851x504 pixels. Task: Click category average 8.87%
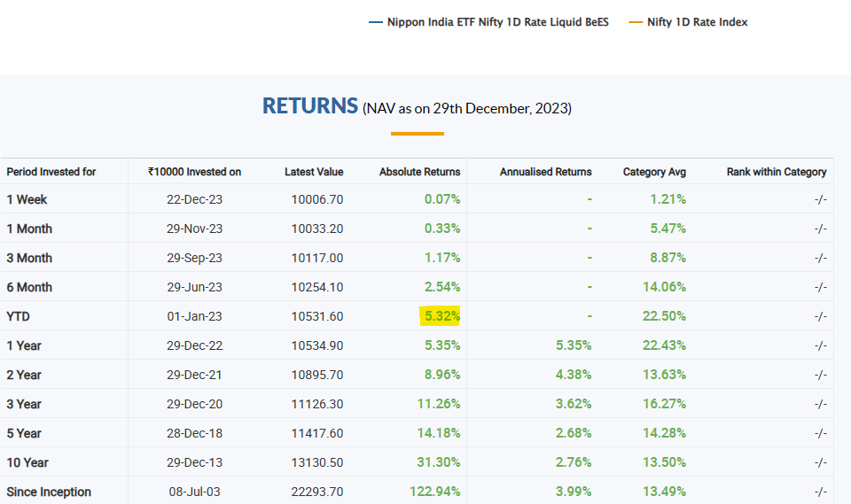(668, 259)
